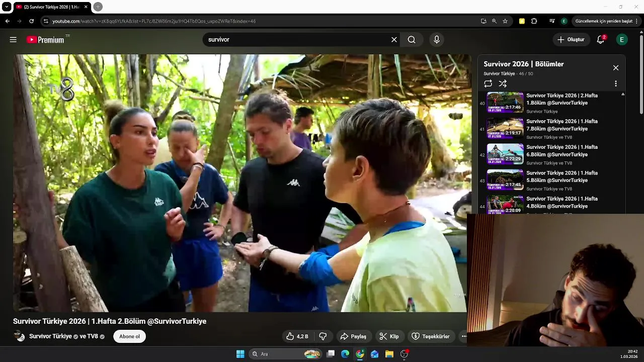This screenshot has width=644, height=362.
Task: Click the playlist panel scroll-up arrow
Action: 623,95
